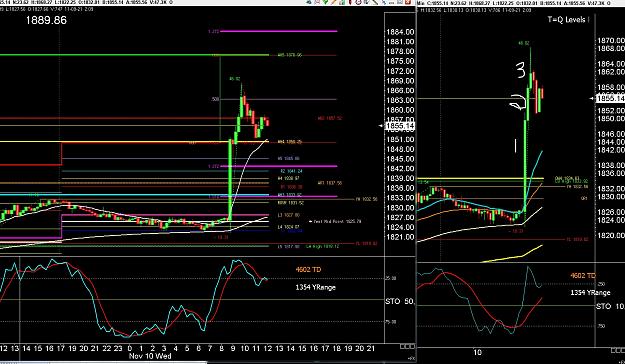Screen dimensions: 625x364
Task: Click the 10 date label on right chart time axis
Action: tap(477, 352)
